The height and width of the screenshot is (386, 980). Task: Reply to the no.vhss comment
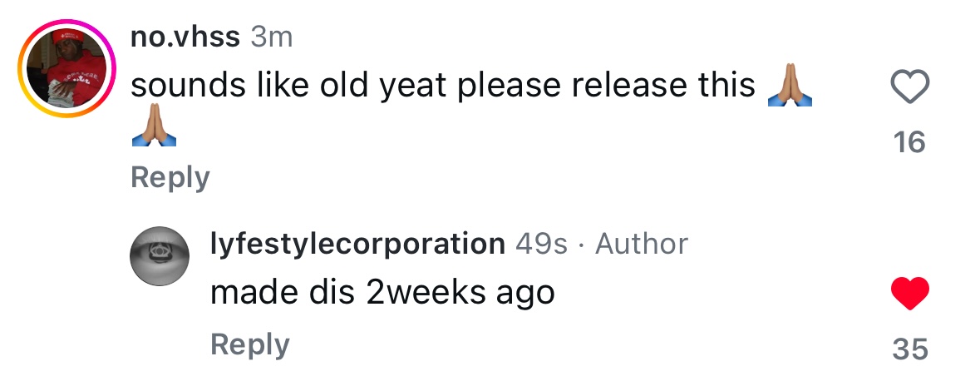(x=170, y=178)
